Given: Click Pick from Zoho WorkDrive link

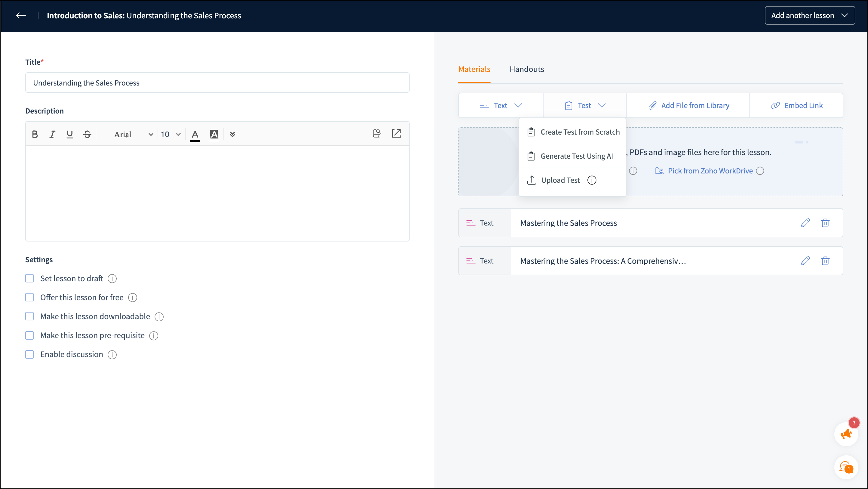Looking at the screenshot, I should pos(710,171).
